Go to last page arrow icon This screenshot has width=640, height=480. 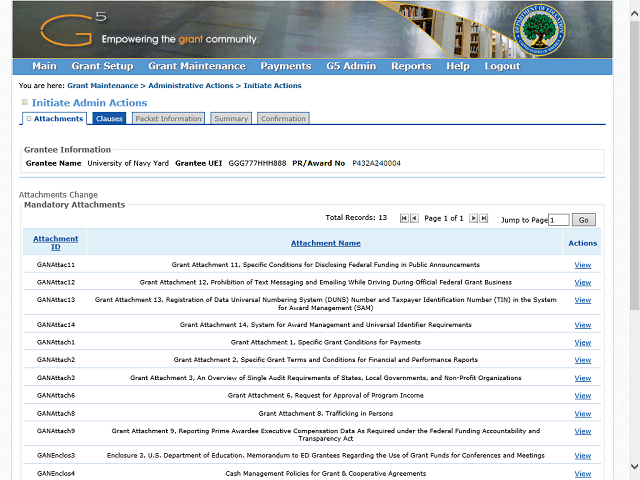tap(484, 218)
